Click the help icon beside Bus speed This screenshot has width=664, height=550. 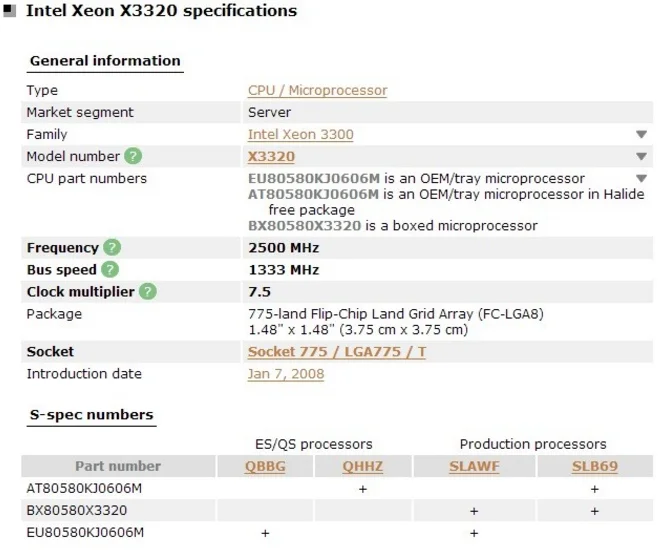click(x=110, y=269)
